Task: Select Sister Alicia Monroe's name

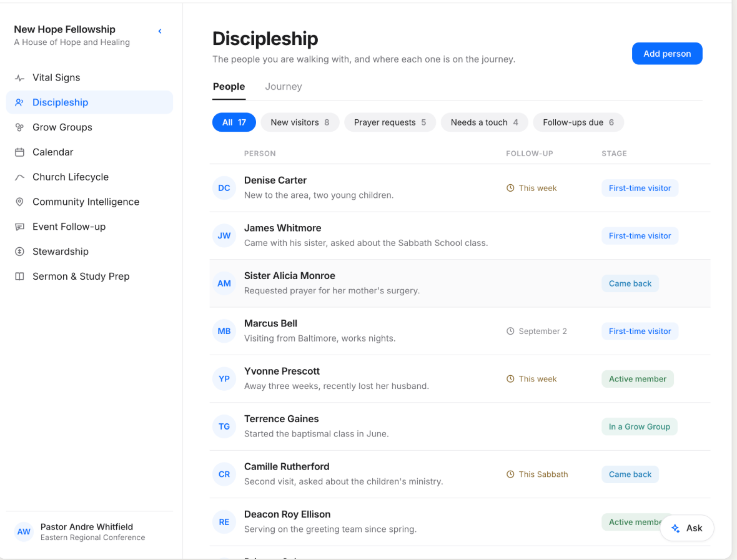Action: tap(290, 276)
